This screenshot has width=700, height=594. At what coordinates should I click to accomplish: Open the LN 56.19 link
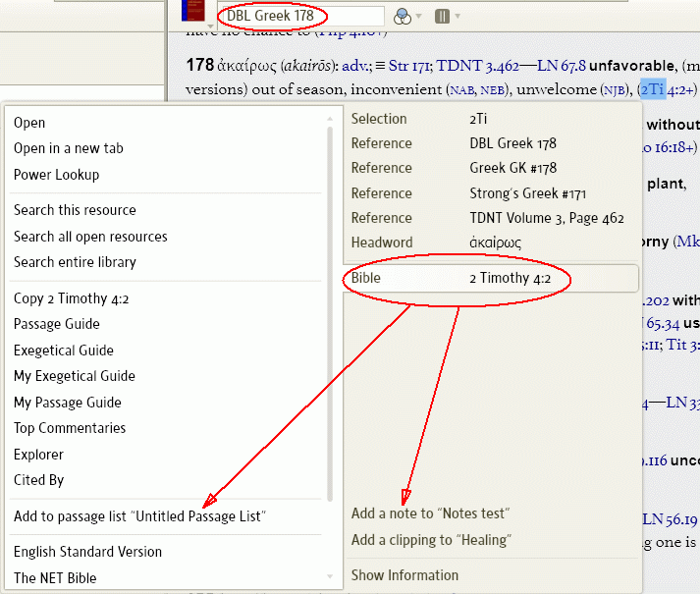[670, 519]
